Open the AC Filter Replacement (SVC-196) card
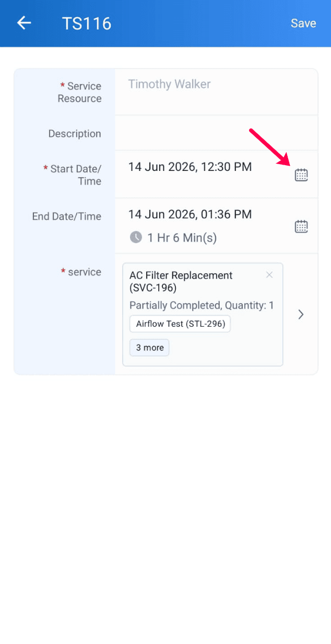The image size is (331, 644). 203,314
